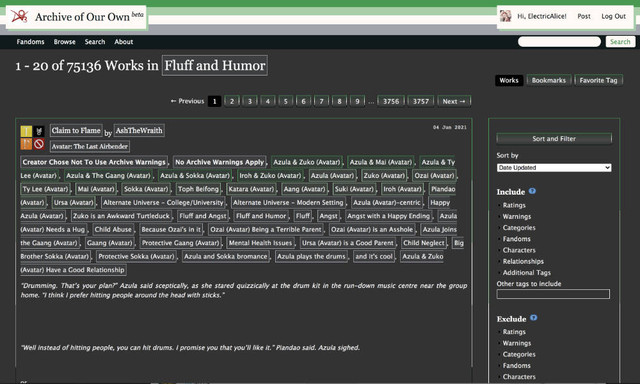Open the Search menu in navigation bar
Image resolution: width=640 pixels, height=384 pixels.
[x=95, y=42]
